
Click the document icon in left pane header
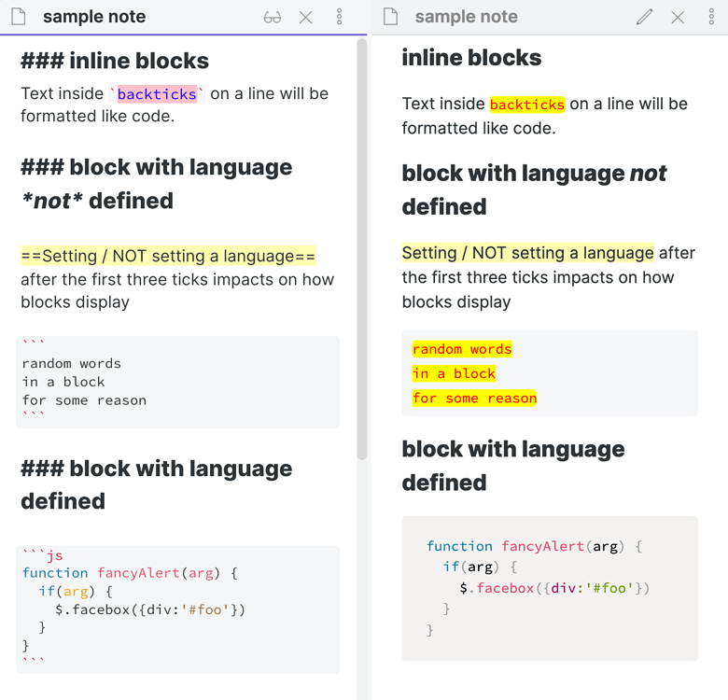tap(20, 17)
